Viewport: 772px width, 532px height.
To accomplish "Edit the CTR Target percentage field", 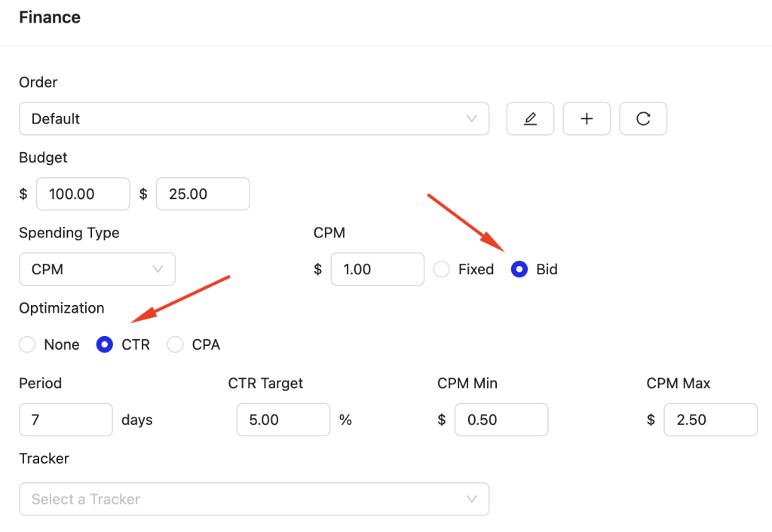I will click(283, 420).
